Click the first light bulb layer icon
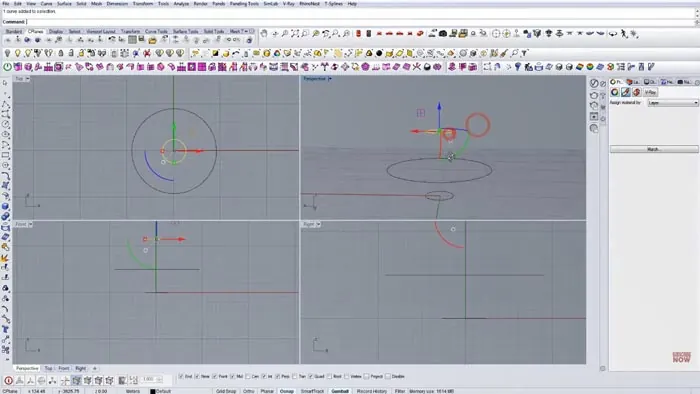Screen dimensions: 700x394 (x=7, y=53)
